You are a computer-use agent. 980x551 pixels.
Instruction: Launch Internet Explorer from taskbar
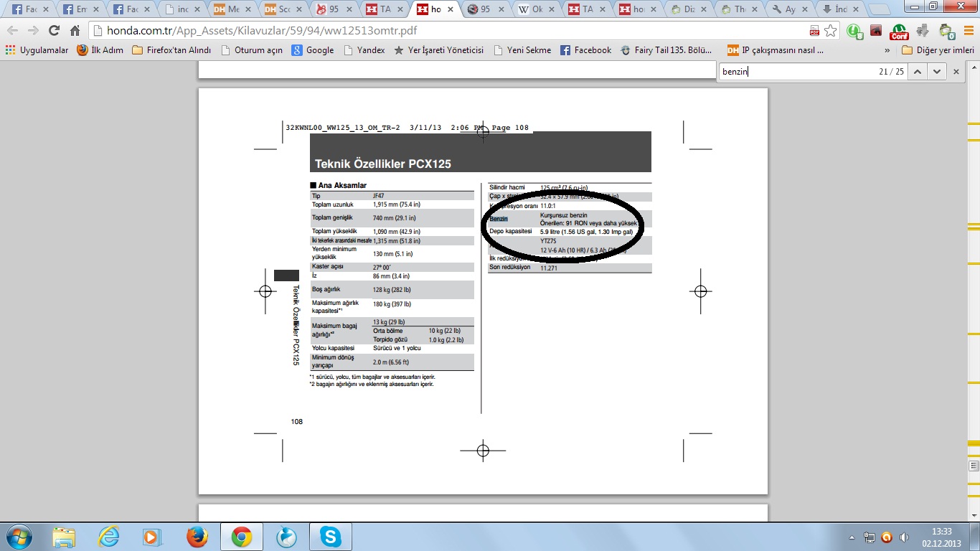coord(108,537)
